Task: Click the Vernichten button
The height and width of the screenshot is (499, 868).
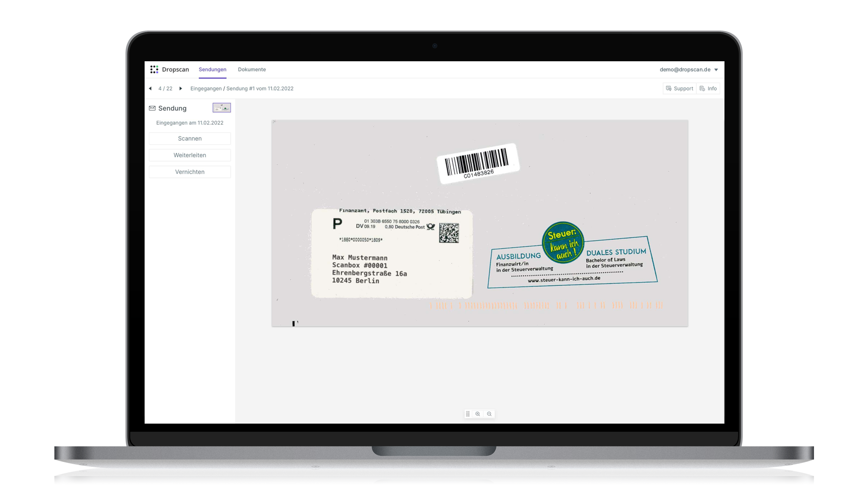Action: point(189,172)
